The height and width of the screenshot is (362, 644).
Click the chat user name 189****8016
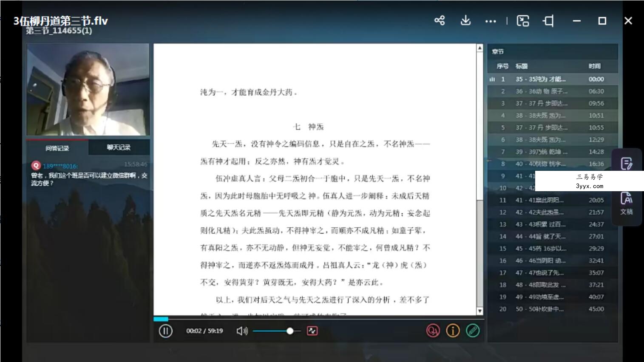[60, 166]
